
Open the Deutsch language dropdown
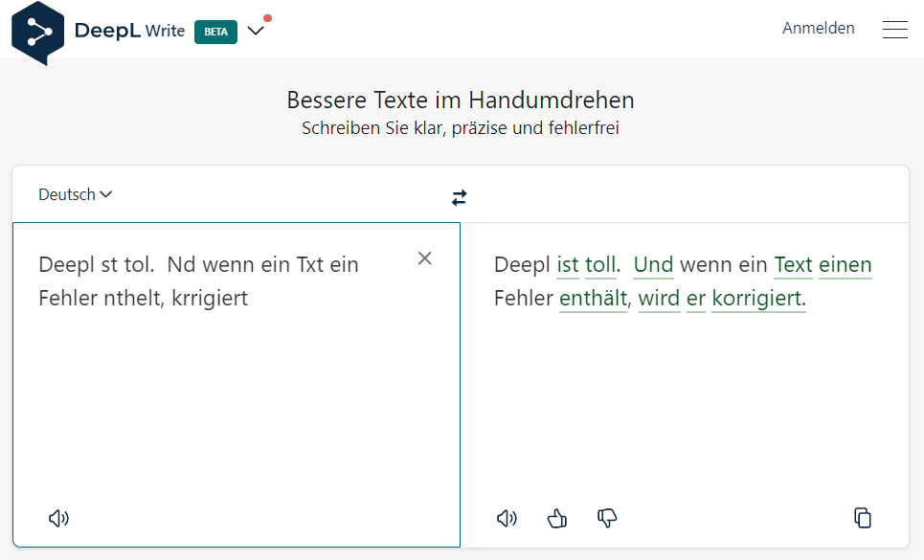75,194
